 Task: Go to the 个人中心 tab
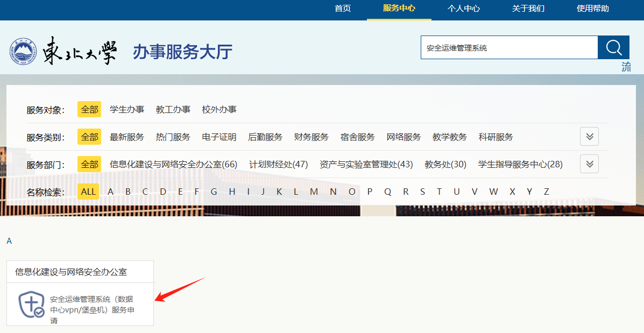tap(463, 9)
